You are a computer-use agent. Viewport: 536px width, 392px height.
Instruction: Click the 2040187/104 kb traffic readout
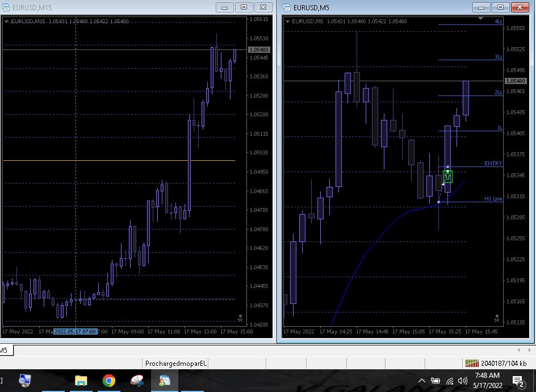[504, 363]
